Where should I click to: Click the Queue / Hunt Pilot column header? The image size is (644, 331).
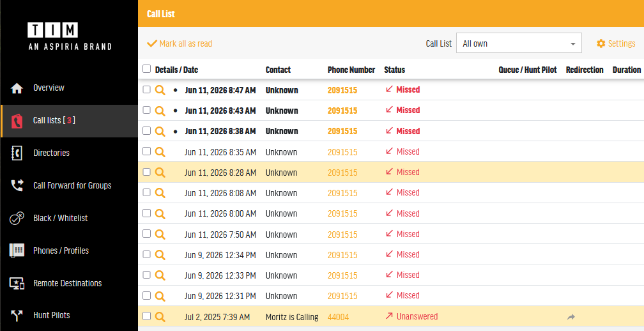point(527,70)
